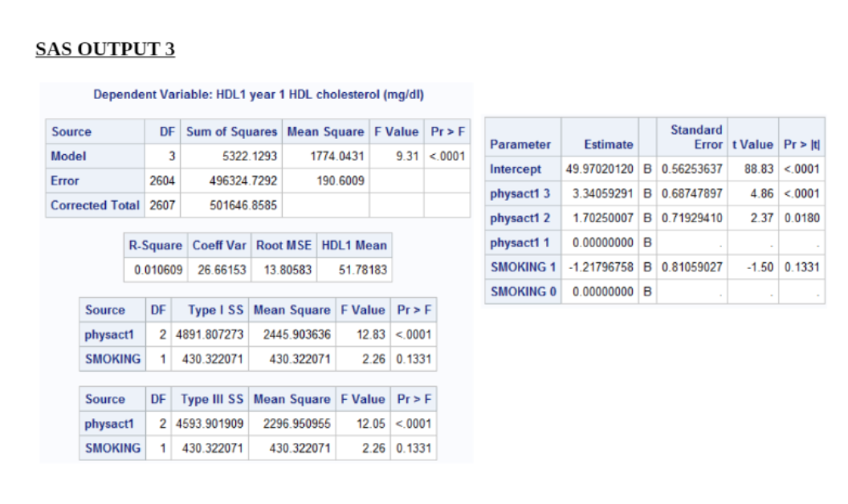Click the physact1 Type I SS 4891.807273
The height and width of the screenshot is (504, 848).
[210, 335]
